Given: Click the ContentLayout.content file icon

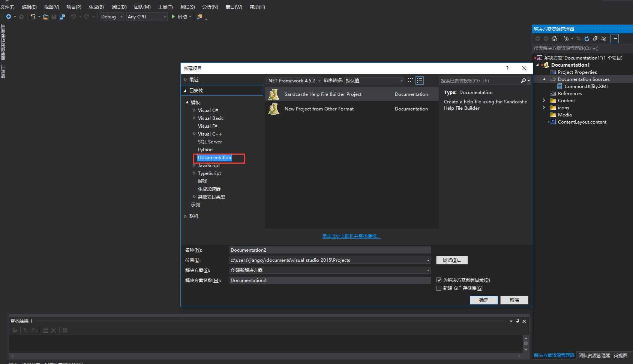Looking at the screenshot, I should (x=553, y=122).
